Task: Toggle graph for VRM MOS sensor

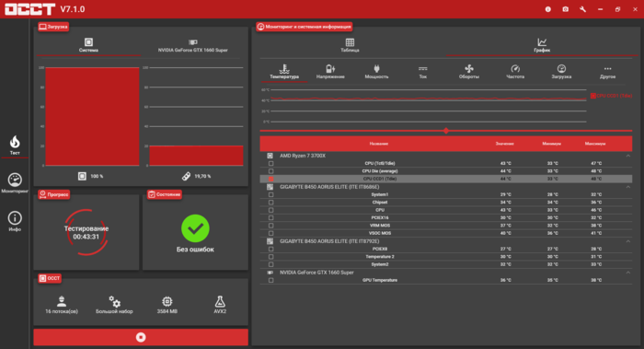Action: (x=270, y=226)
